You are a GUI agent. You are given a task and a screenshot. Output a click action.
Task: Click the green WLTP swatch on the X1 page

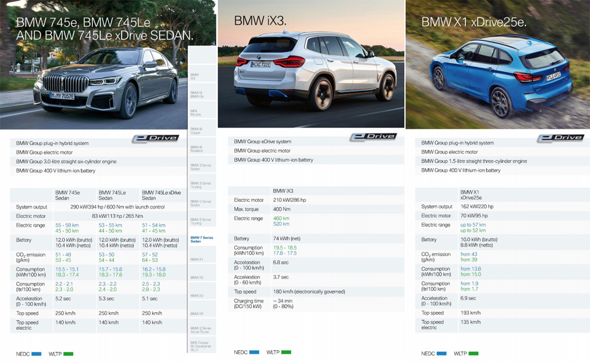click(x=474, y=353)
